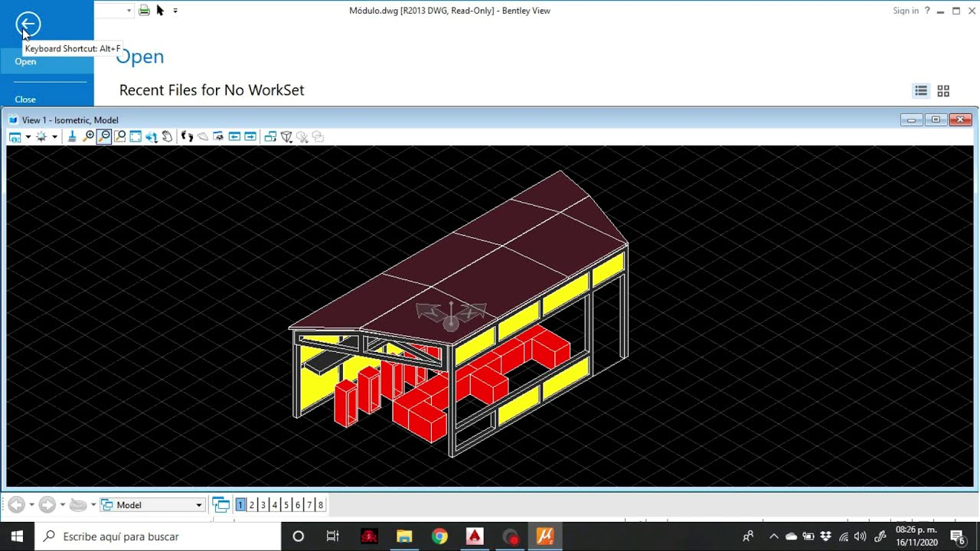Click the backstage back arrow

pos(28,24)
